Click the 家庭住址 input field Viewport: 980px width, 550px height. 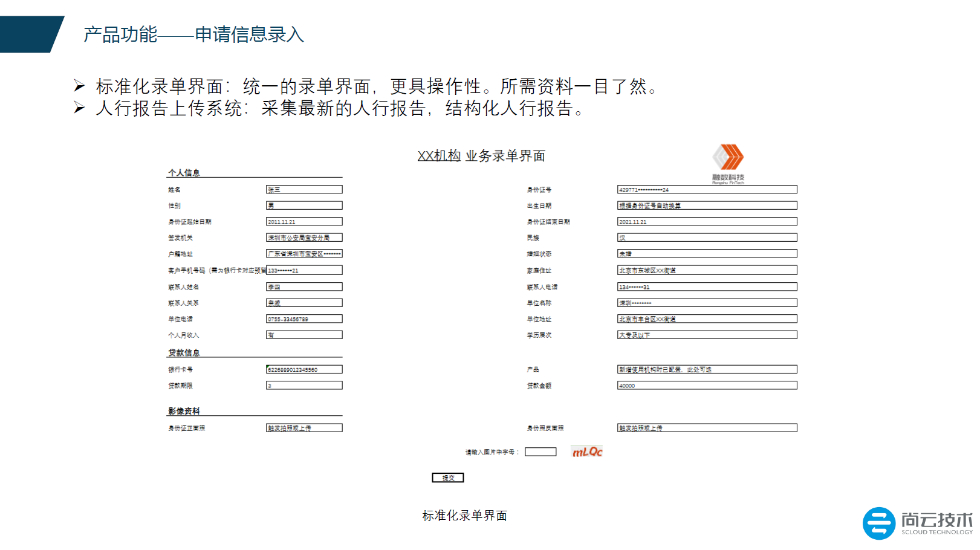(707, 270)
